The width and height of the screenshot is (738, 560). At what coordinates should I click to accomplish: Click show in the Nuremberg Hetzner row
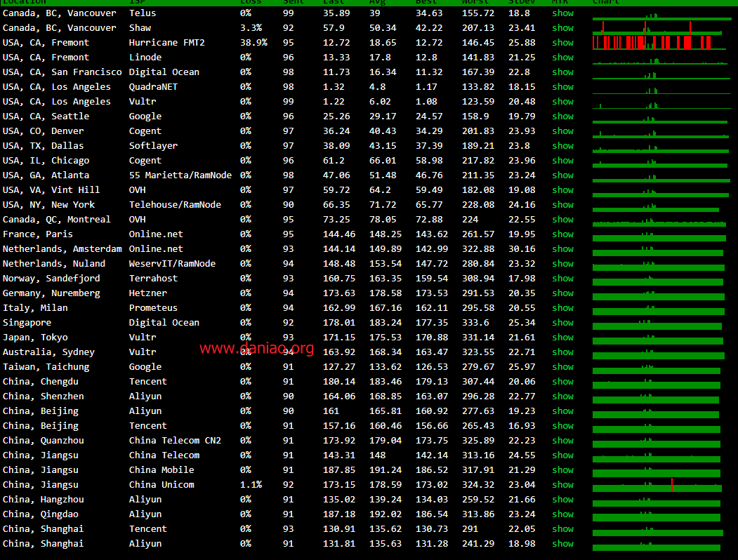562,293
